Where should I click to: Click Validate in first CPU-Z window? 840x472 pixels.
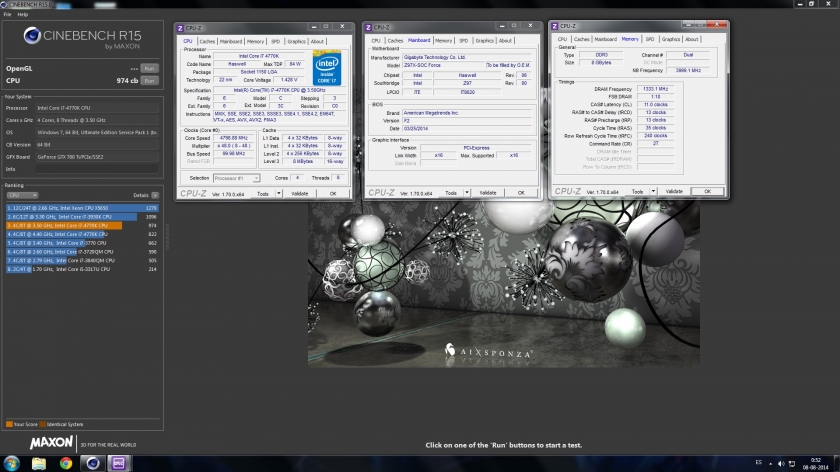click(x=299, y=193)
